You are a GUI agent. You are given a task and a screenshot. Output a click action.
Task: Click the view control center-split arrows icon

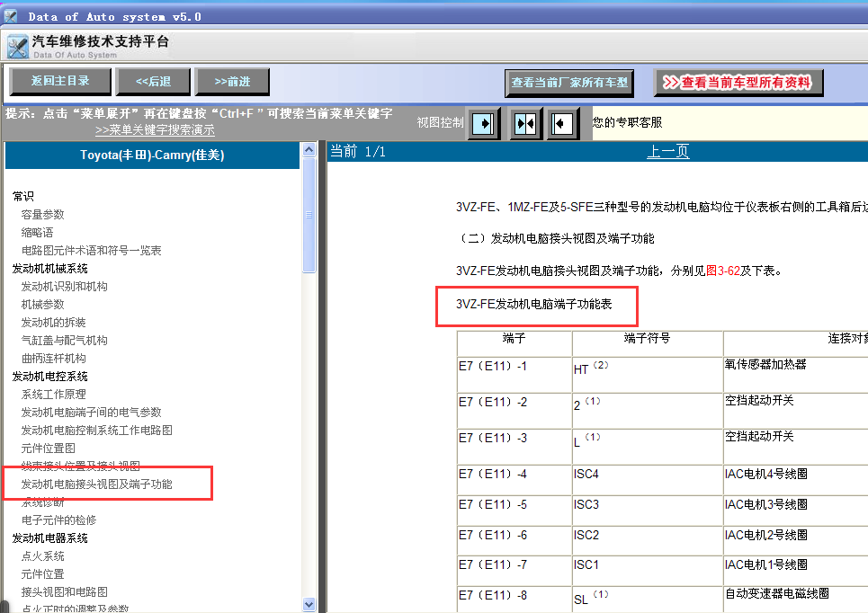[524, 123]
